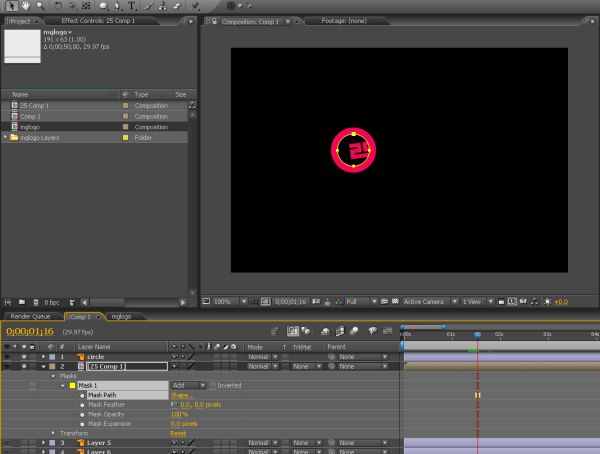Click the take snapshot camera icon
The image size is (600, 454).
pos(316,302)
